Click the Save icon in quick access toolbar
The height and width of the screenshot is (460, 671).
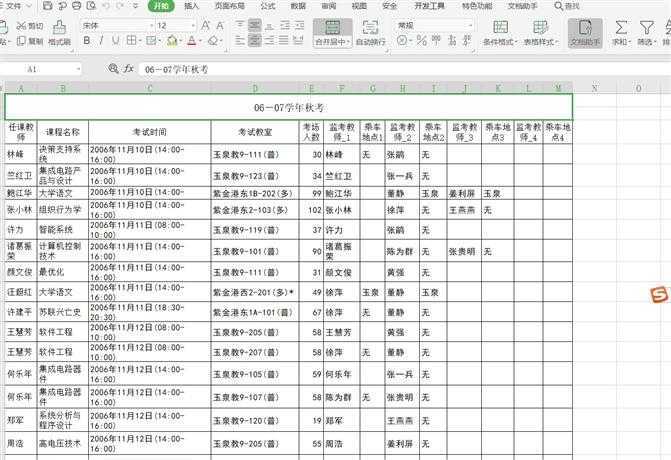click(48, 6)
